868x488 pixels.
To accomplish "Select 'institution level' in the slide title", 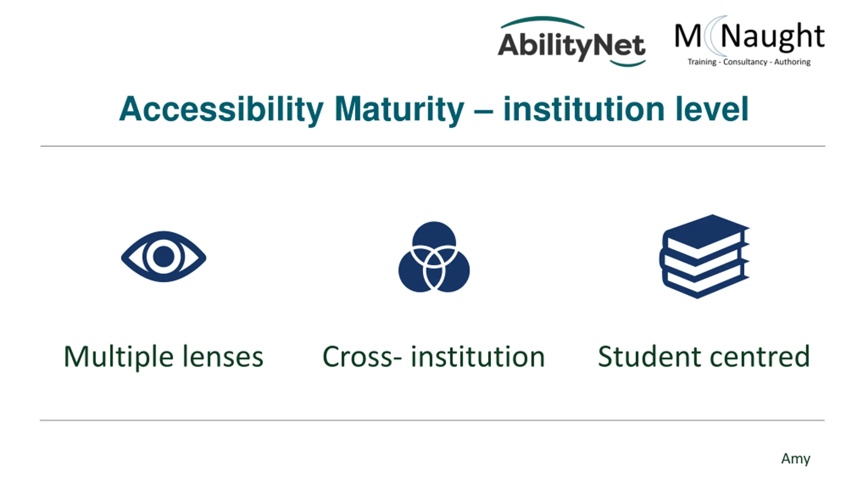I will [x=626, y=108].
